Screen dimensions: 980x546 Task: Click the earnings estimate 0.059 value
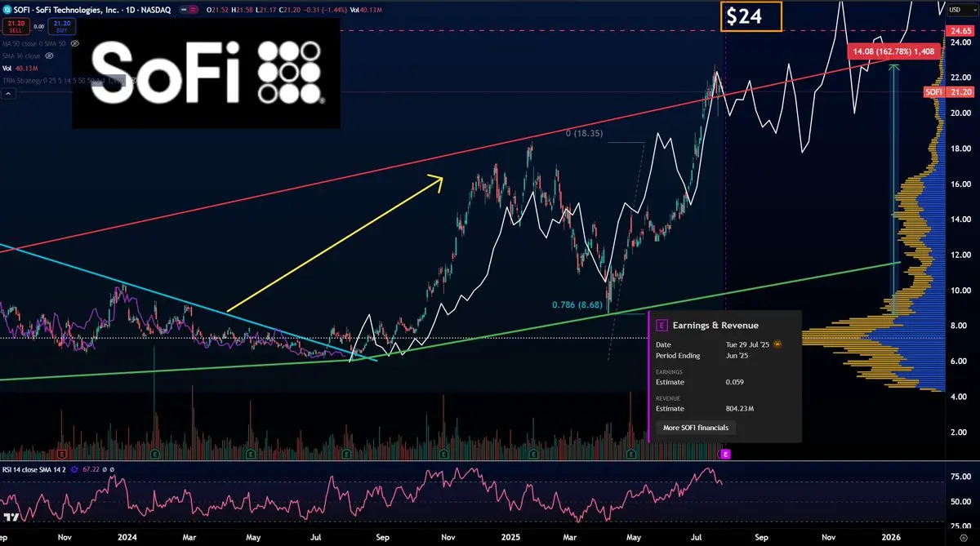click(734, 382)
